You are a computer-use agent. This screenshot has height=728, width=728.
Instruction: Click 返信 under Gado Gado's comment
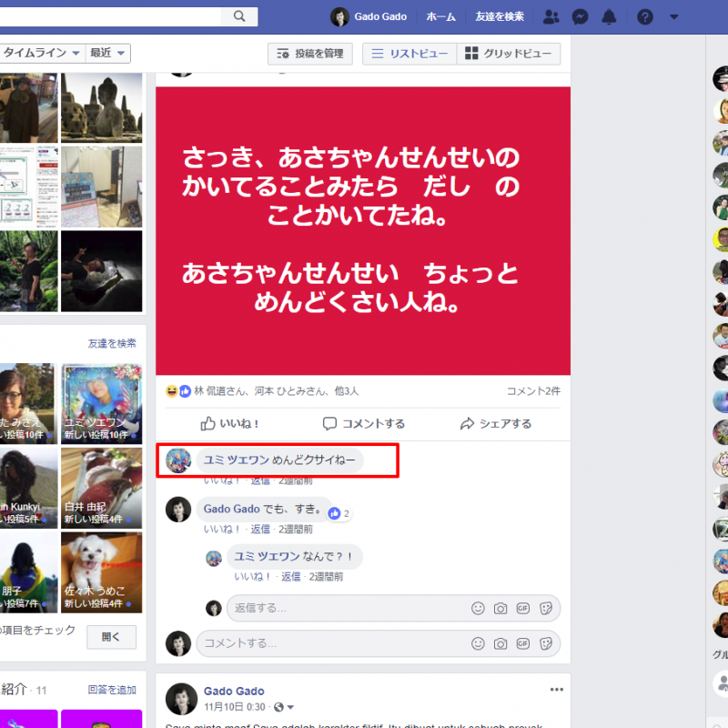pos(260,529)
